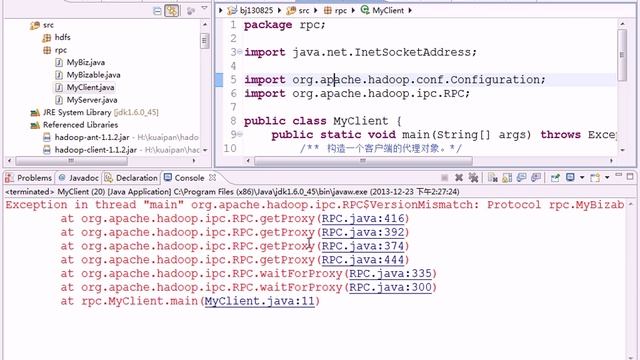Screen dimensions: 640x360
Task: Expand breadcrumb arrow after src
Action: pos(316,10)
